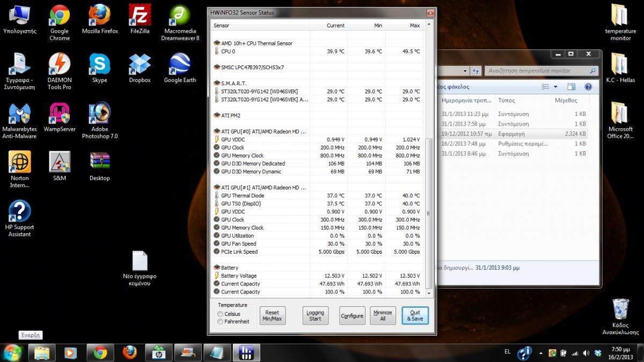Open address bar history dropdown in Explorer
Viewport: 644px width, 362px height.
tap(465, 71)
